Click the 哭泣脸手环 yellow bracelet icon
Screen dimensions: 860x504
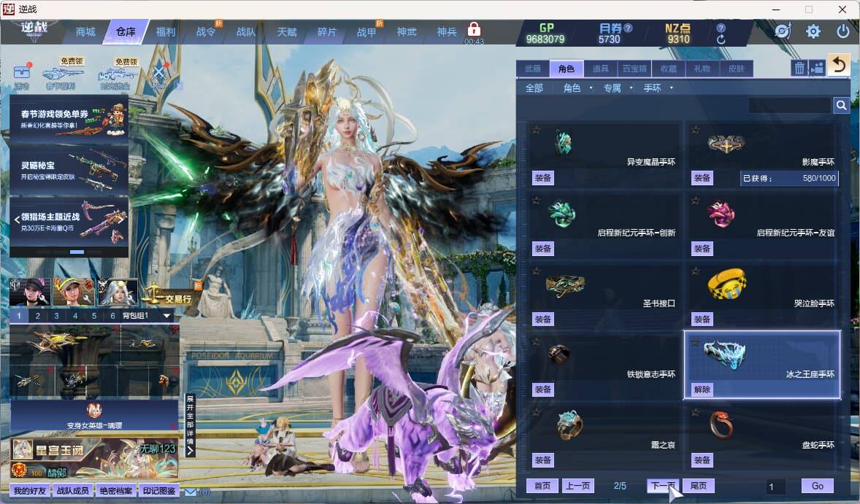point(726,283)
